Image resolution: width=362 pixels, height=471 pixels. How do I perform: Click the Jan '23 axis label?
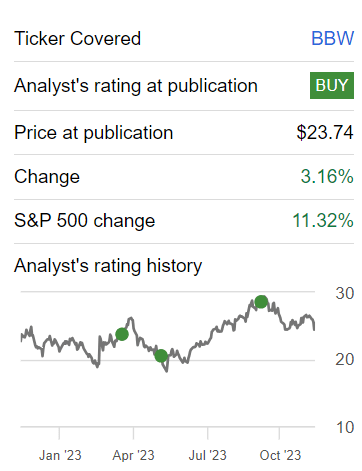60,455
